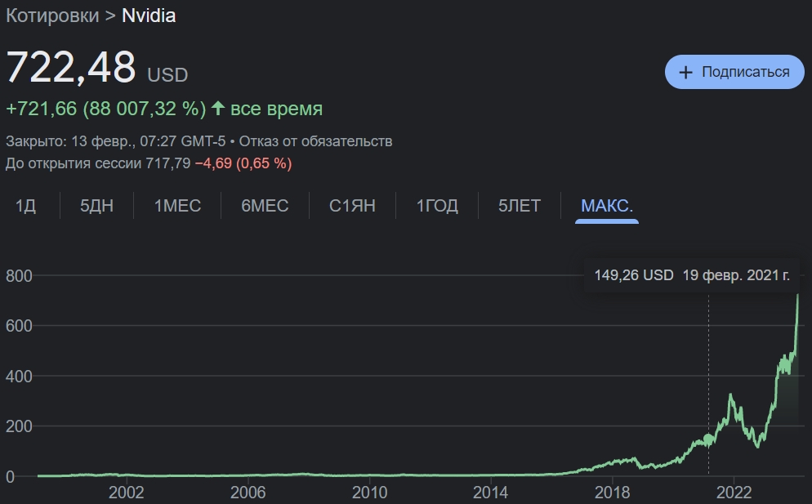Open the Котировки breadcrumb link

pyautogui.click(x=52, y=16)
